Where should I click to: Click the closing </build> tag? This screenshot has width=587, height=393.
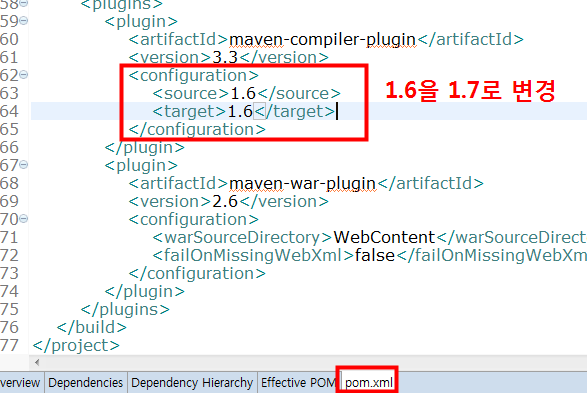coord(91,327)
